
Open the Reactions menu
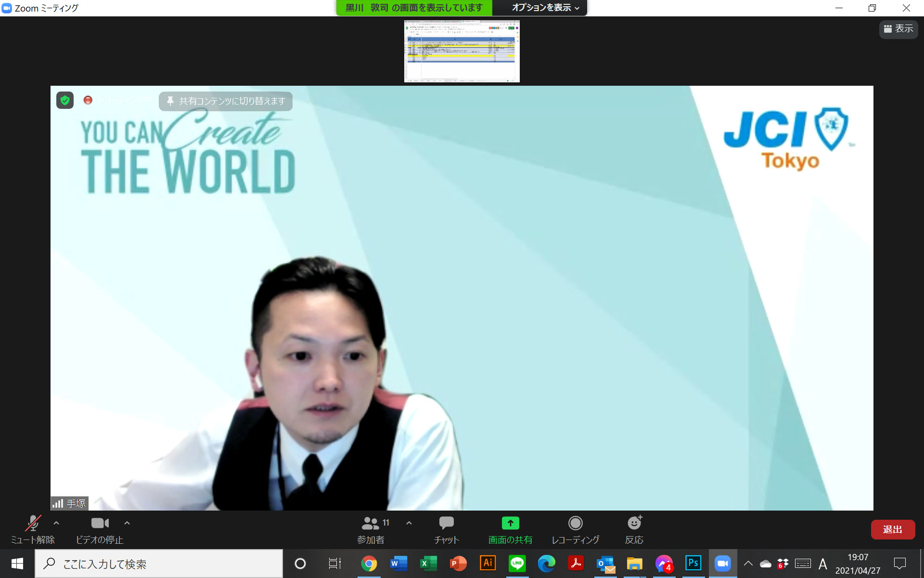(x=634, y=529)
